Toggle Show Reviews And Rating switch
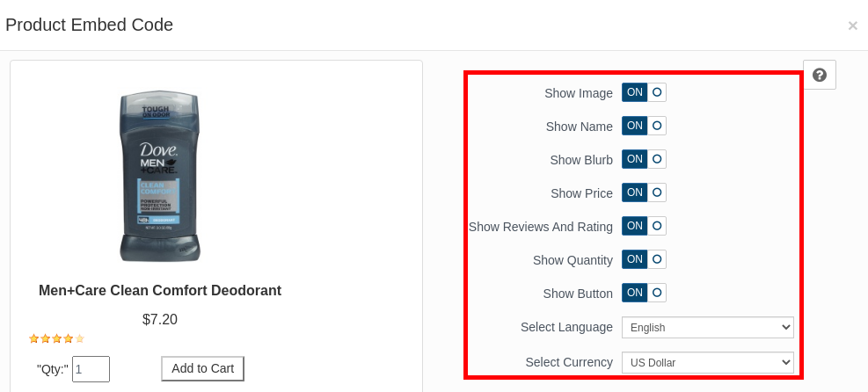This screenshot has width=868, height=392. click(x=644, y=226)
